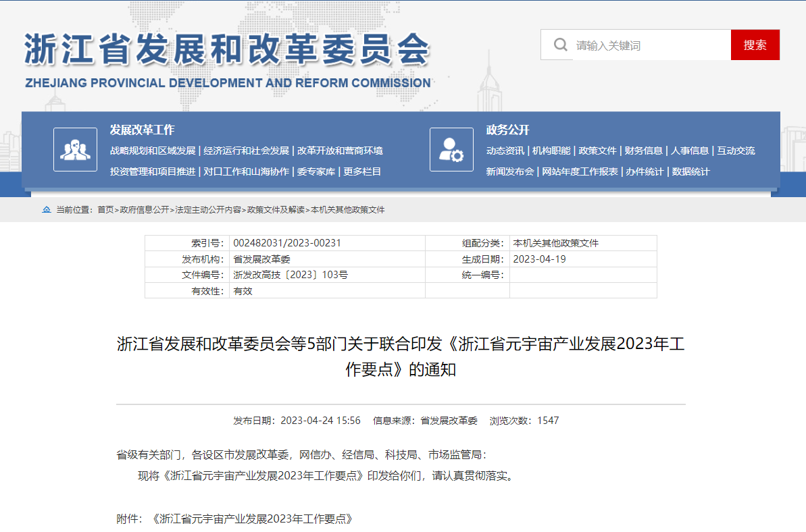This screenshot has height=532, width=806.
Task: Open 经济运行和社会发展 menu link
Action: [246, 151]
